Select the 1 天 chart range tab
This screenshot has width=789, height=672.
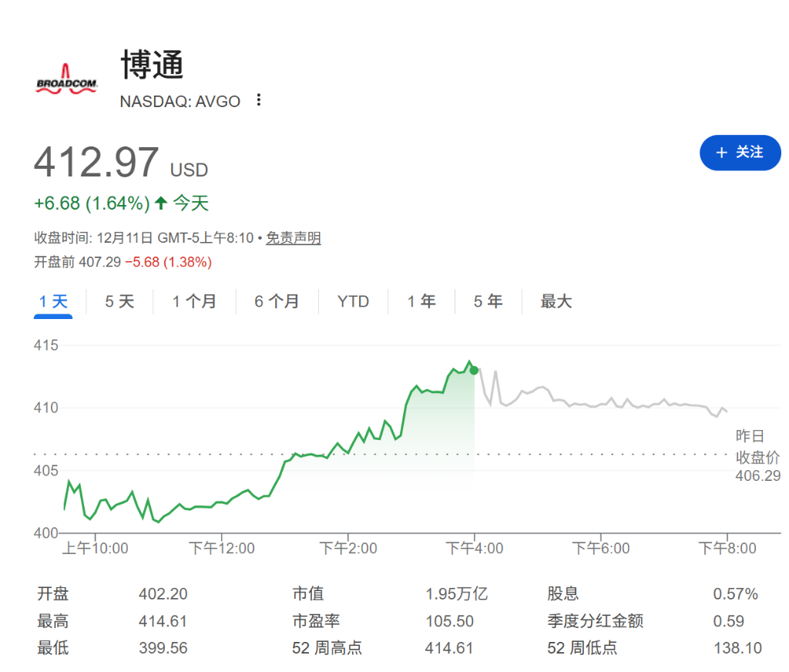54,301
